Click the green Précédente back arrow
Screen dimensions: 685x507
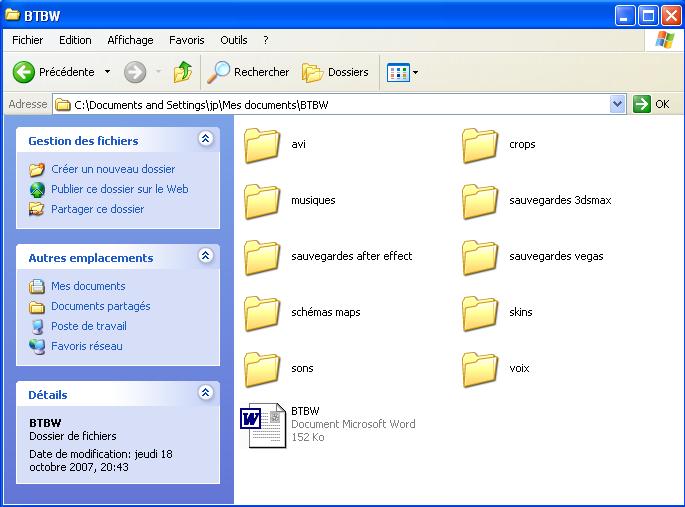pos(24,72)
